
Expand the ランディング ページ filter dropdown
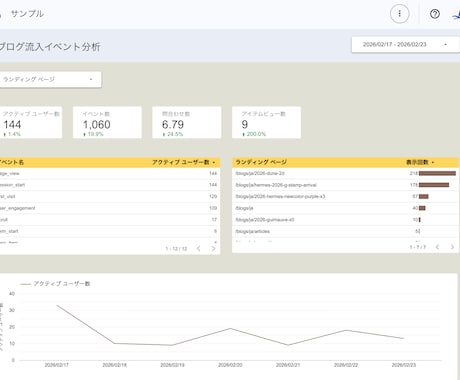50,80
